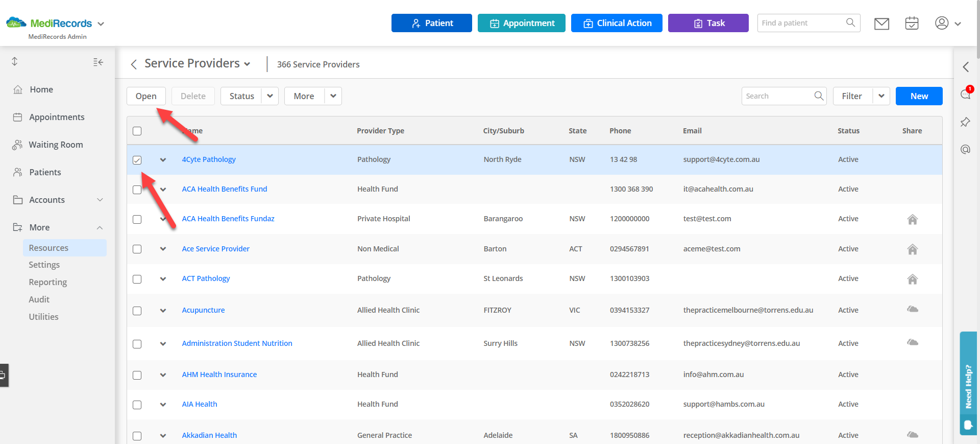Viewport: 980px width, 444px height.
Task: Open Patients in the sidebar
Action: point(45,172)
